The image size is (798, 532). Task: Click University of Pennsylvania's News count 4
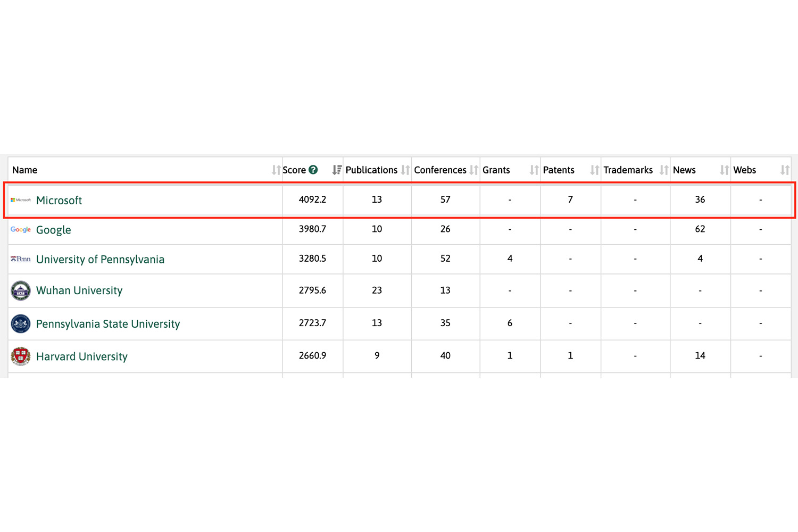point(700,259)
